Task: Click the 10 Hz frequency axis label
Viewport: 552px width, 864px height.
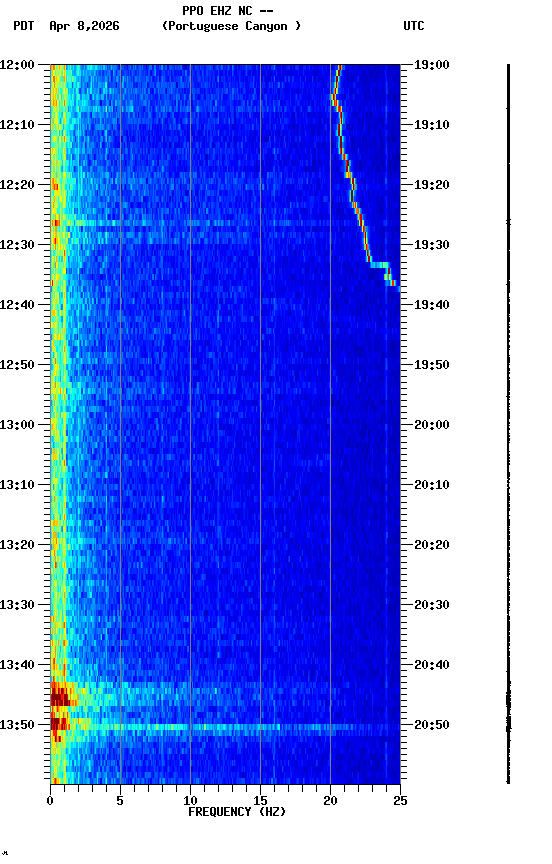Action: (x=190, y=801)
